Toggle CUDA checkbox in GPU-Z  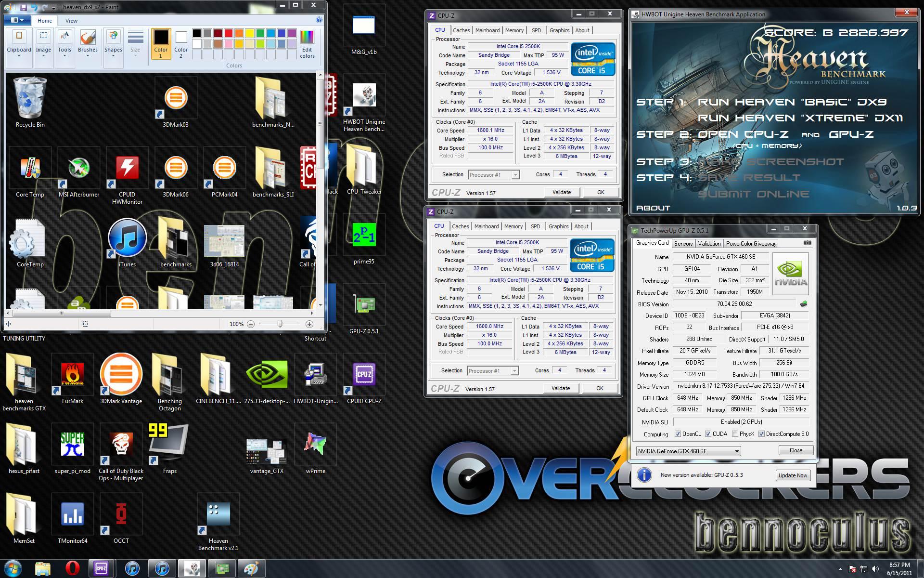point(708,434)
